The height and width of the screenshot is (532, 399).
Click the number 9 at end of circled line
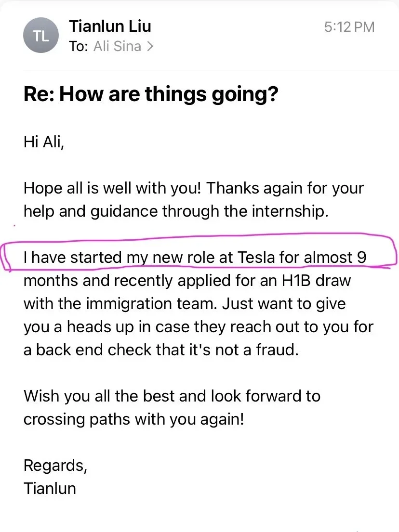click(361, 257)
